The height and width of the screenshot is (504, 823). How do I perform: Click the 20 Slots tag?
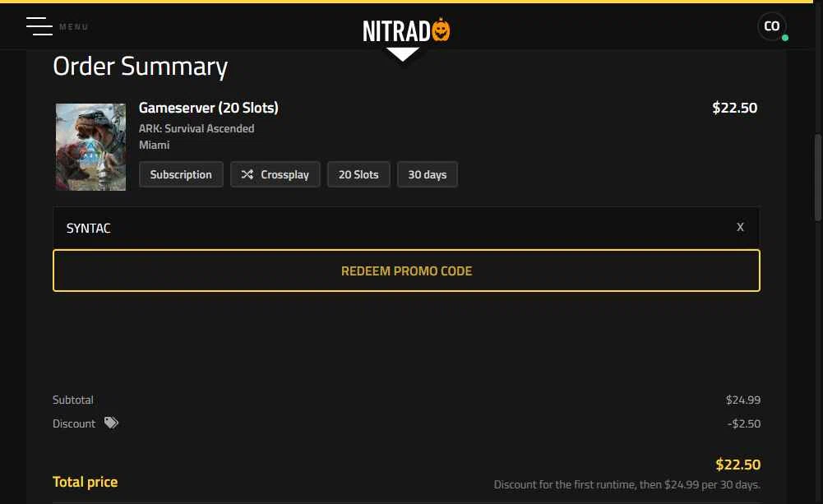tap(358, 174)
